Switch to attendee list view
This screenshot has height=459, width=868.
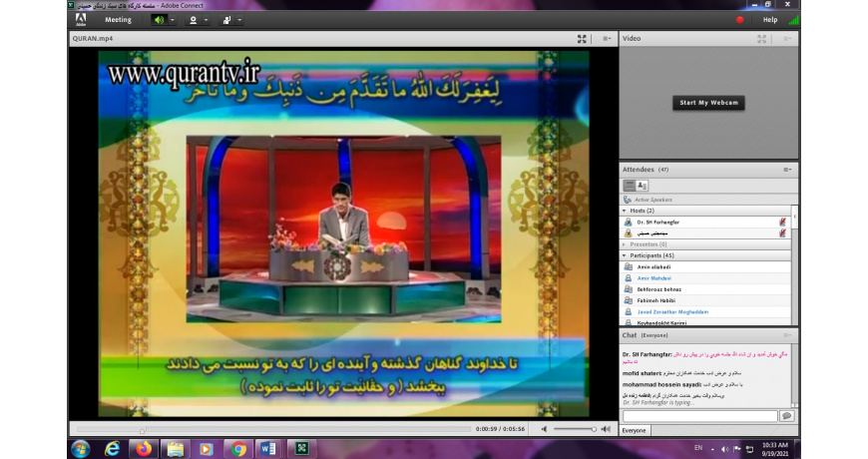(x=630, y=186)
